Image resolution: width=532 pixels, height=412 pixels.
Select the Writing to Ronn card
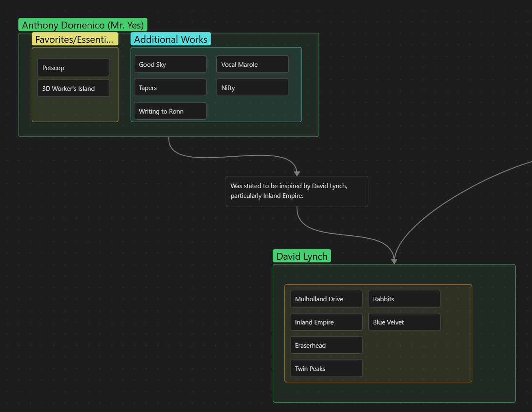point(170,111)
